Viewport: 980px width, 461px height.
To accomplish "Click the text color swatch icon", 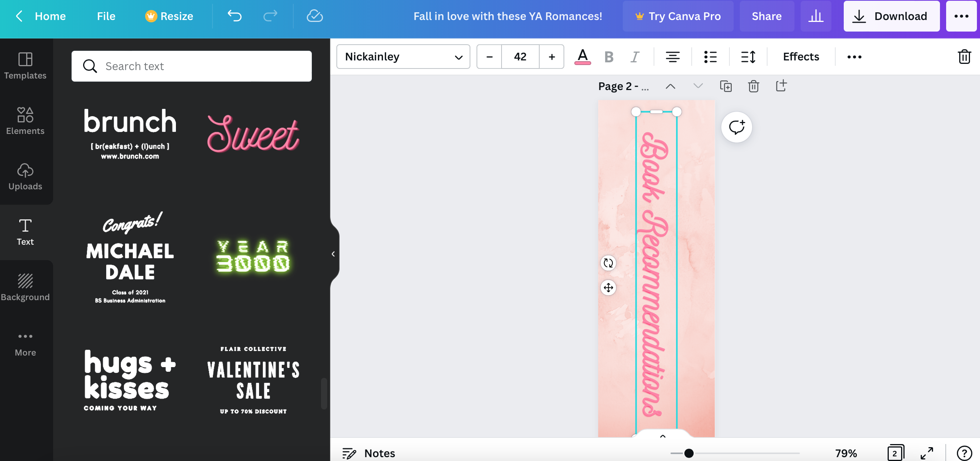I will (x=581, y=56).
